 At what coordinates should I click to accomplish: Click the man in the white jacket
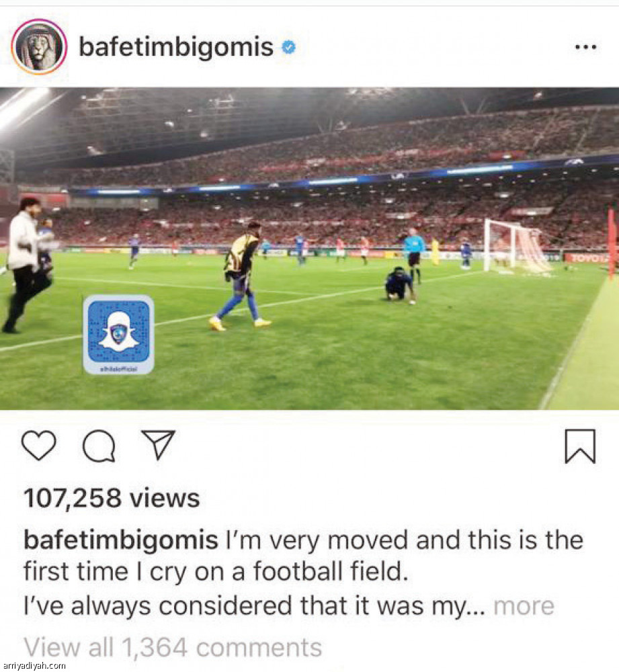click(x=27, y=264)
